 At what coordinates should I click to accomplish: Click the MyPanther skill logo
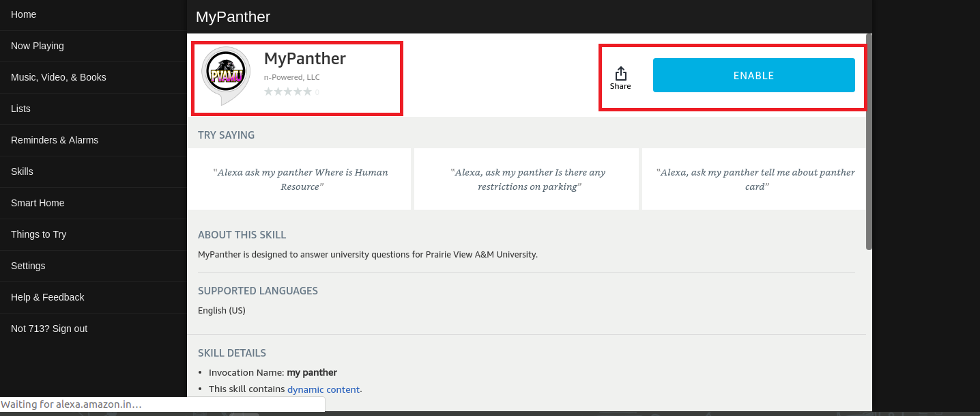pyautogui.click(x=226, y=76)
